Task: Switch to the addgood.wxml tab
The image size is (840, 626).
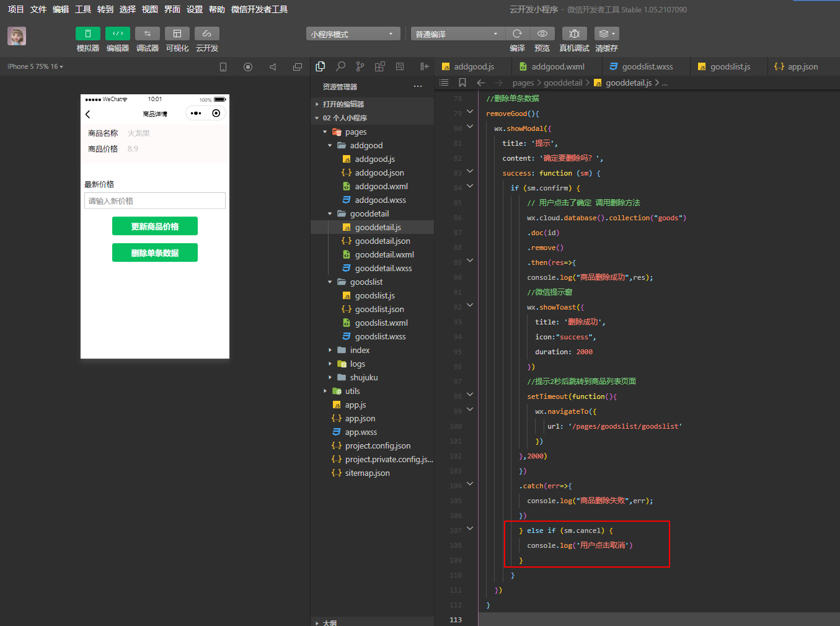Action: point(557,66)
